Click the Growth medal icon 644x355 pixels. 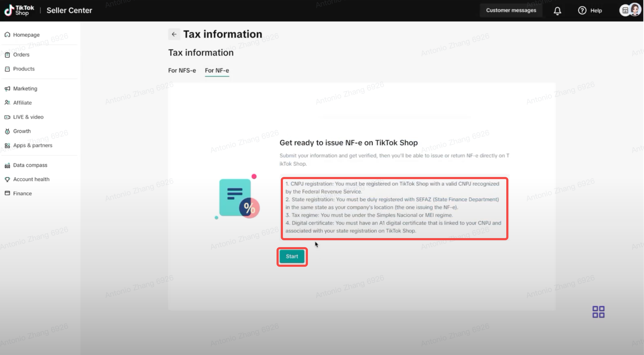pyautogui.click(x=7, y=131)
